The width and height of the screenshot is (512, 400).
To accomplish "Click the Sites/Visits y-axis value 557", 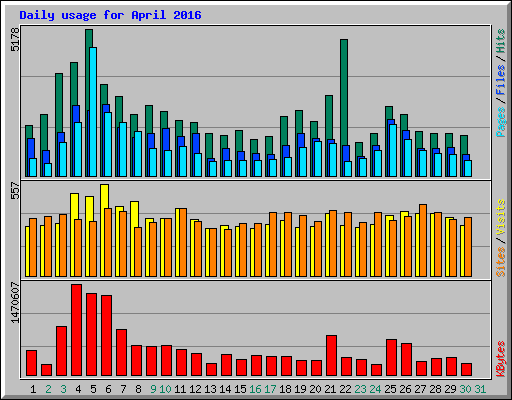I will coord(15,190).
